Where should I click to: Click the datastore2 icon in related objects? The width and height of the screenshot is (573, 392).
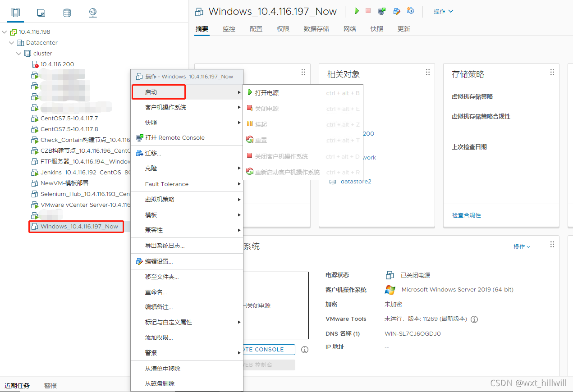coord(333,182)
